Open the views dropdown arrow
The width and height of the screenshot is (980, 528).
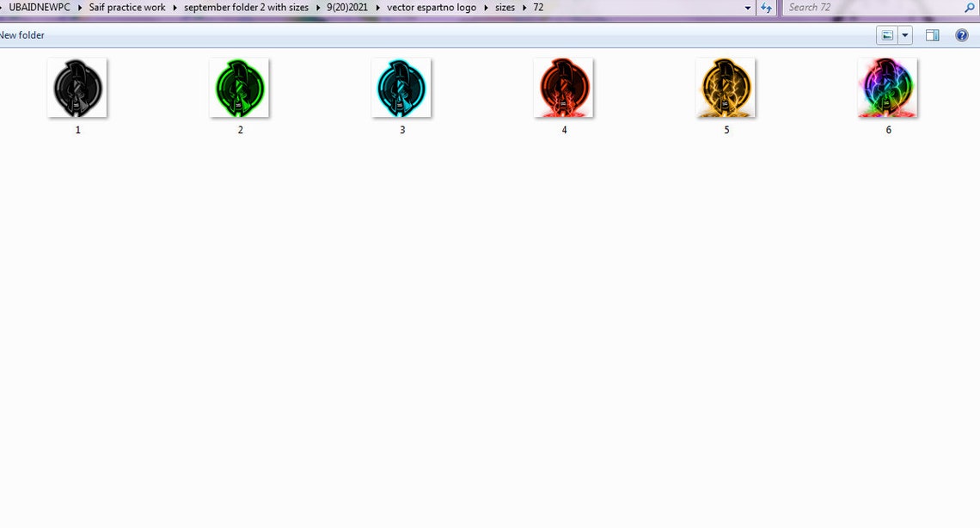[x=905, y=34]
